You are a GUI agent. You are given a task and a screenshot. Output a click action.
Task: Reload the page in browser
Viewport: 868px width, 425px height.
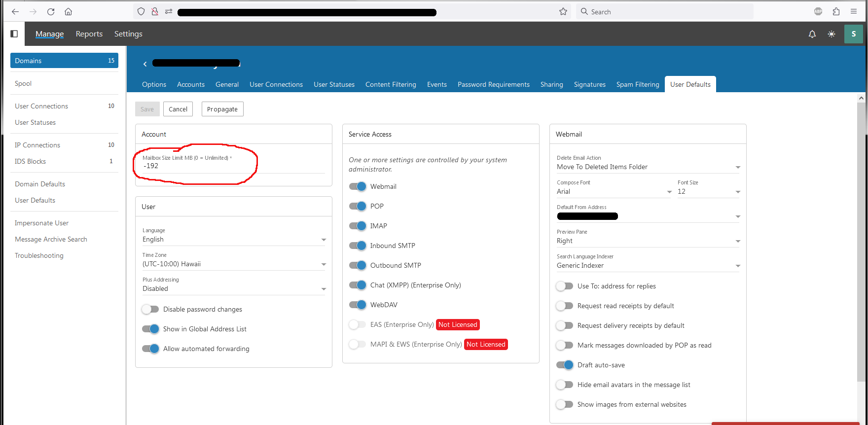tap(51, 12)
